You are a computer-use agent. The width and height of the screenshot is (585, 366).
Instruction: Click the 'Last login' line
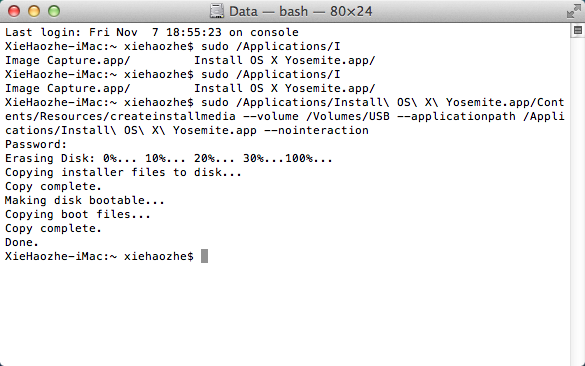[151, 32]
